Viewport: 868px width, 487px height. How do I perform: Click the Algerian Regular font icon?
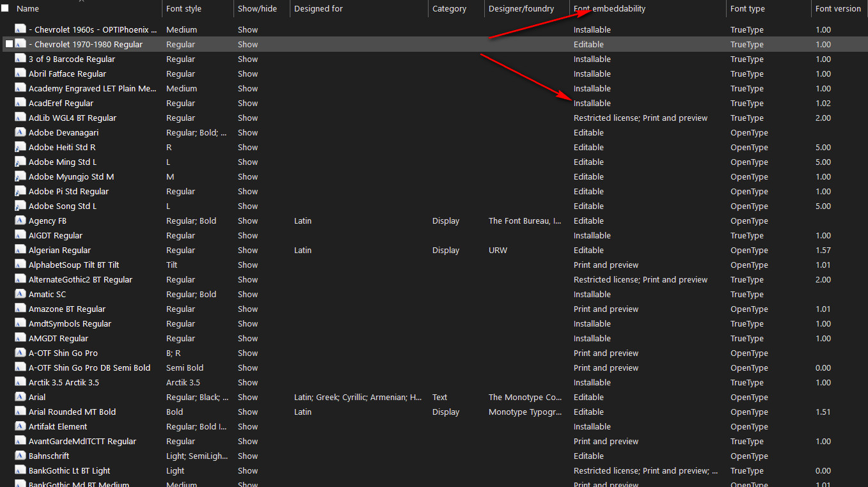point(20,250)
